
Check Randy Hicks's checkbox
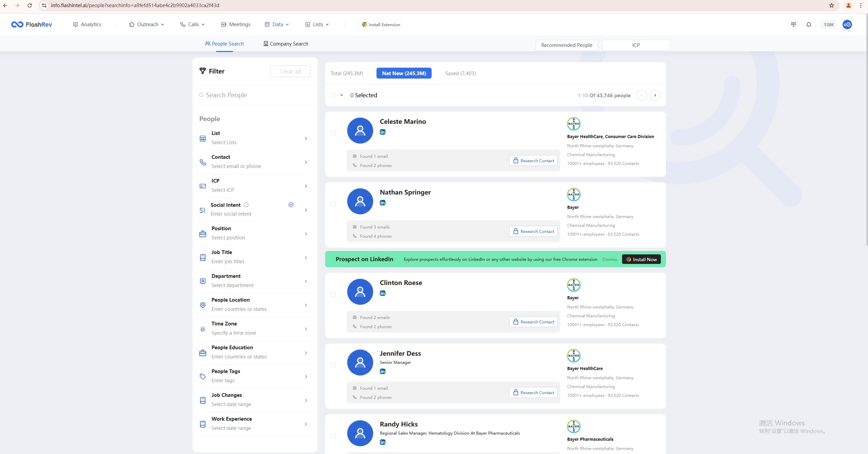(x=333, y=436)
